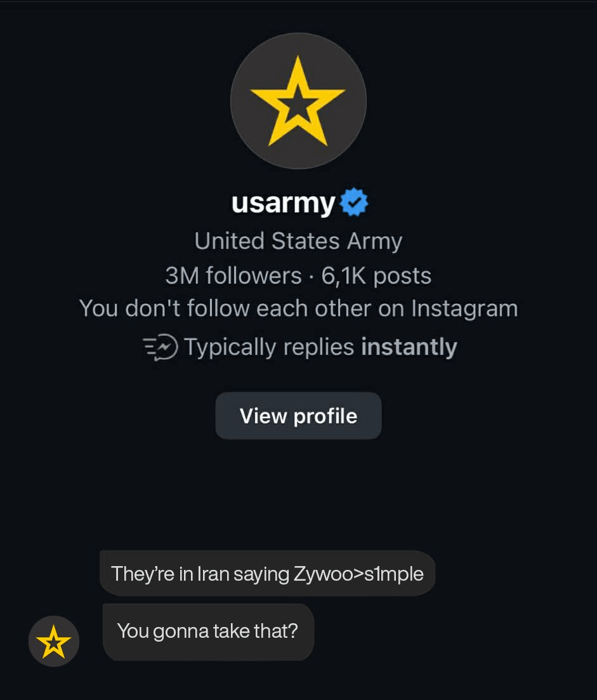Select the 'United States Army' name text

coord(298,241)
